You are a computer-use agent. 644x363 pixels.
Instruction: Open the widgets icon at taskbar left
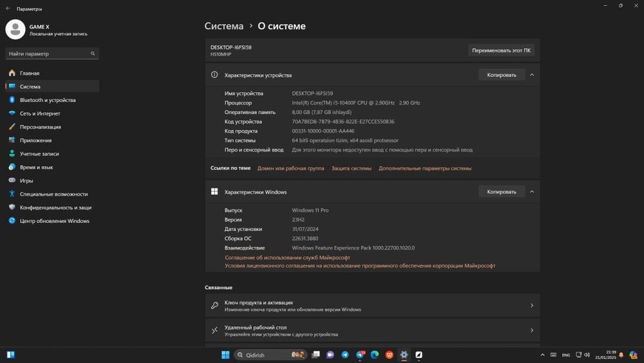coord(11,355)
